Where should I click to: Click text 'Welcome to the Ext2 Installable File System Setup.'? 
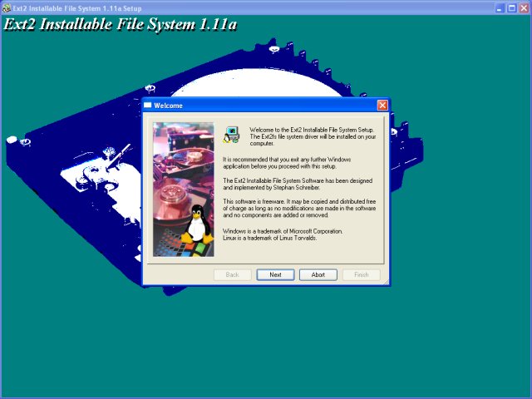312,130
